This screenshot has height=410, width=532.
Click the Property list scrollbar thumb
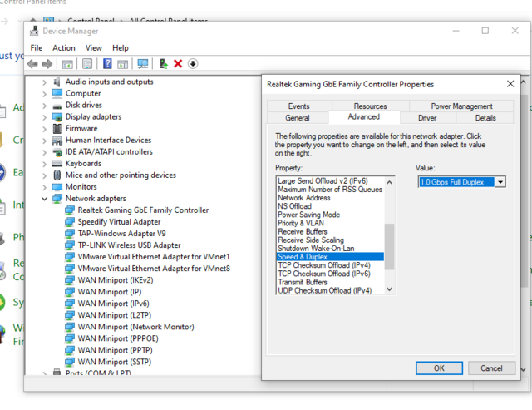(390, 246)
